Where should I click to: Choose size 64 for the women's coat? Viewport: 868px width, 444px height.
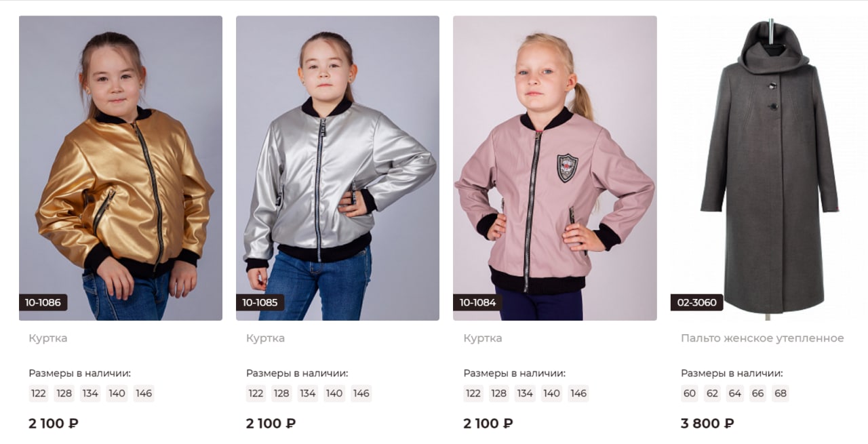(735, 394)
